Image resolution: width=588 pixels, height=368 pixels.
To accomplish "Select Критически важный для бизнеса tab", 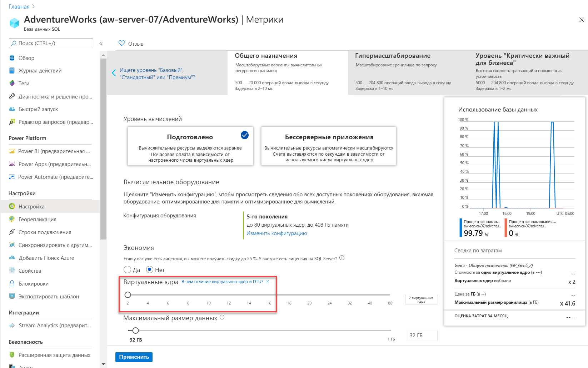I will (529, 72).
